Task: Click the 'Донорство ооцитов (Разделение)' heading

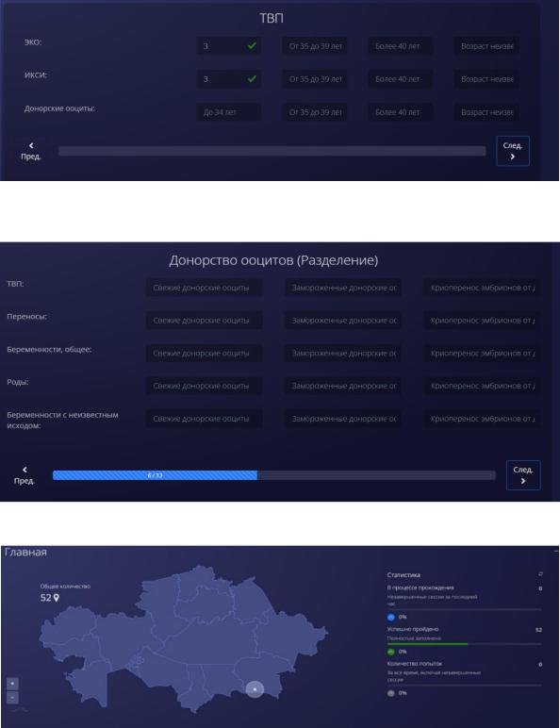Action: click(273, 260)
